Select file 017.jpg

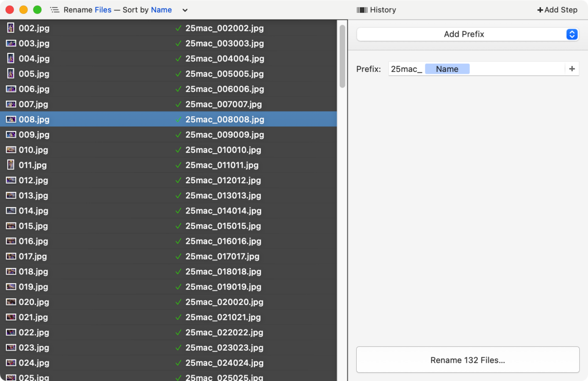point(33,256)
